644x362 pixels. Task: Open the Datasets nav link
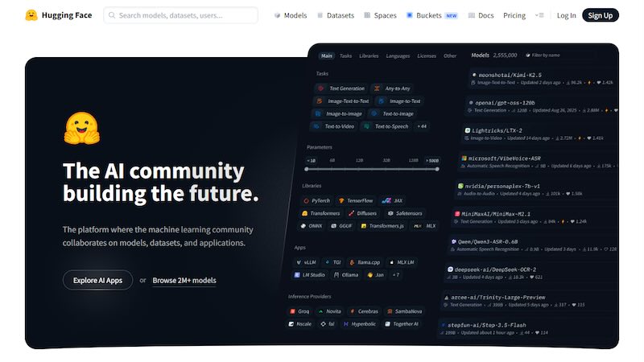point(336,15)
